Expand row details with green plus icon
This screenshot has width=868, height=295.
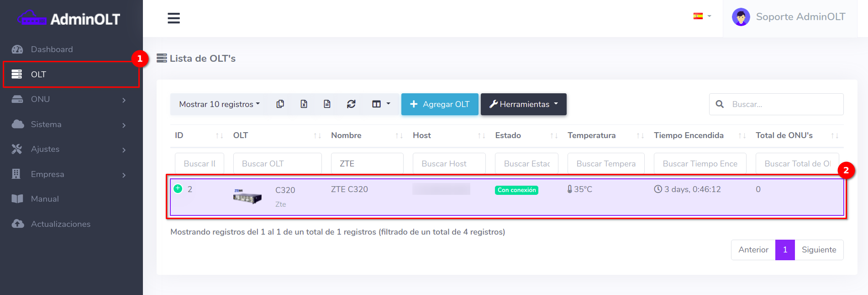pos(178,189)
